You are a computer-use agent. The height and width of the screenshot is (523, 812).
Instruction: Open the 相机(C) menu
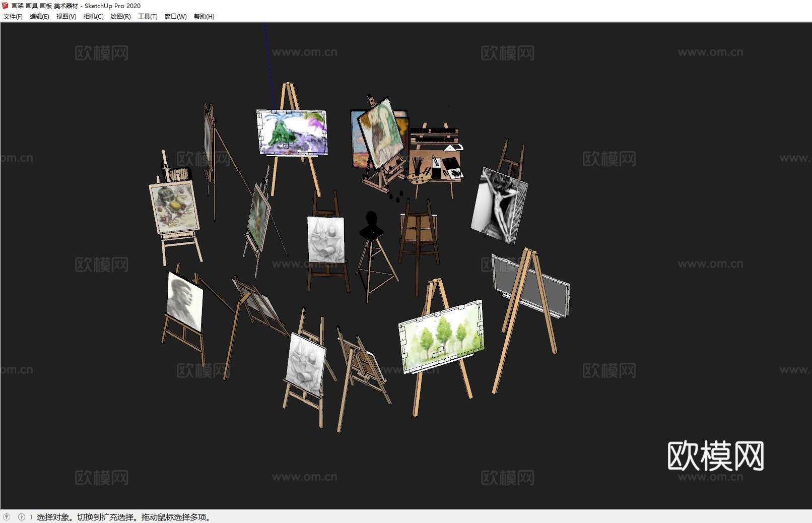coord(93,17)
